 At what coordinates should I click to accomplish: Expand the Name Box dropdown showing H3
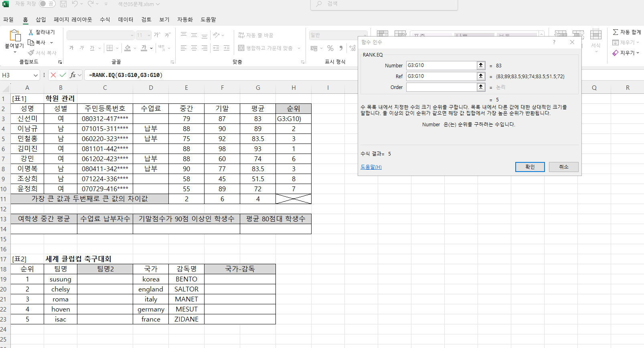[35, 75]
